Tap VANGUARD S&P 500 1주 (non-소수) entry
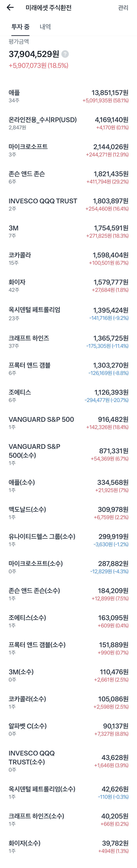Screen dimensions: 137x868 coord(68,423)
